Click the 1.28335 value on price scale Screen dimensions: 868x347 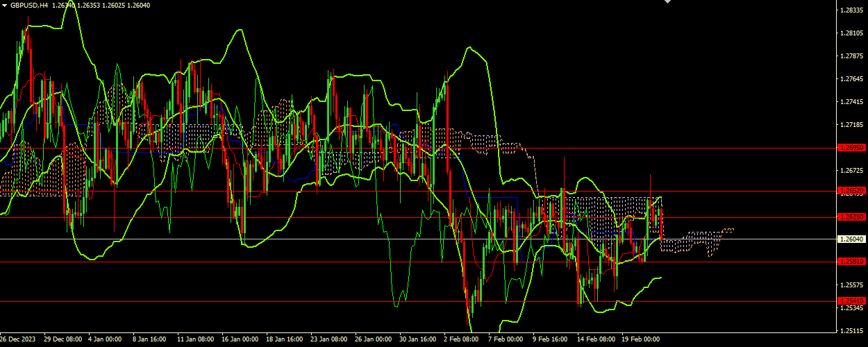851,10
